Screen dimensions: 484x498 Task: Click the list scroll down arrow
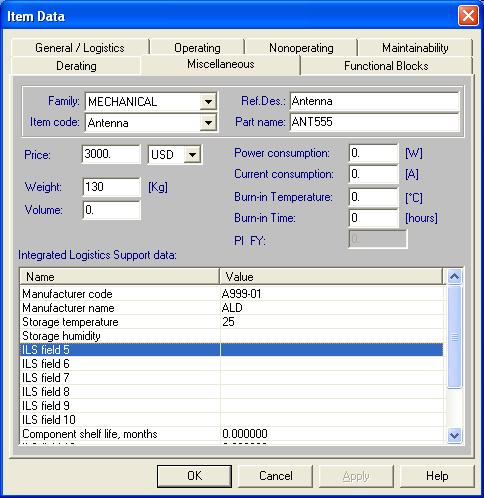point(454,435)
